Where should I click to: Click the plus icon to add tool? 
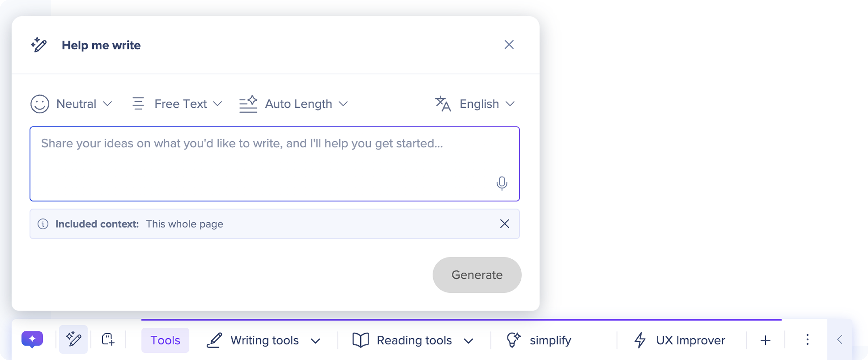point(765,340)
